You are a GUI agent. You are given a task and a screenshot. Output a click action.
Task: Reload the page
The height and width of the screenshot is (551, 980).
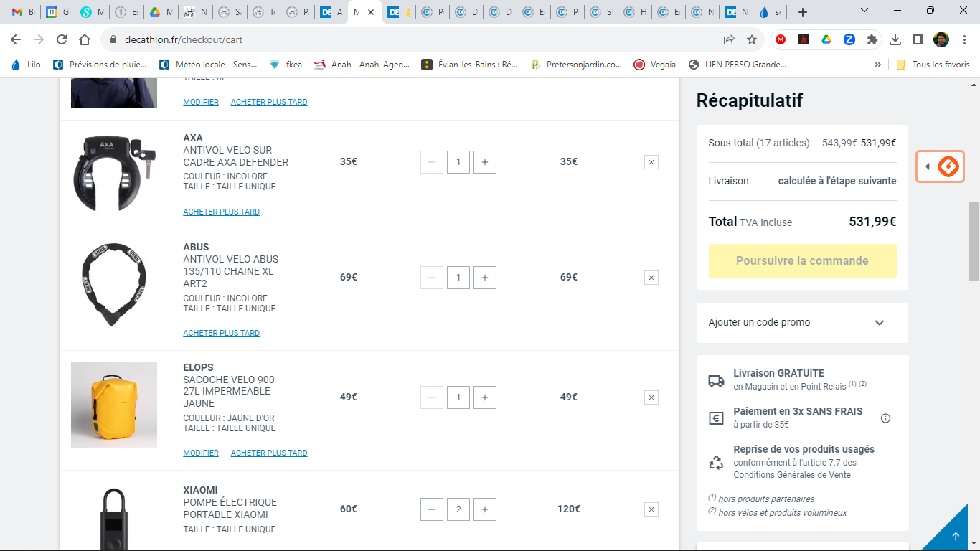[62, 39]
